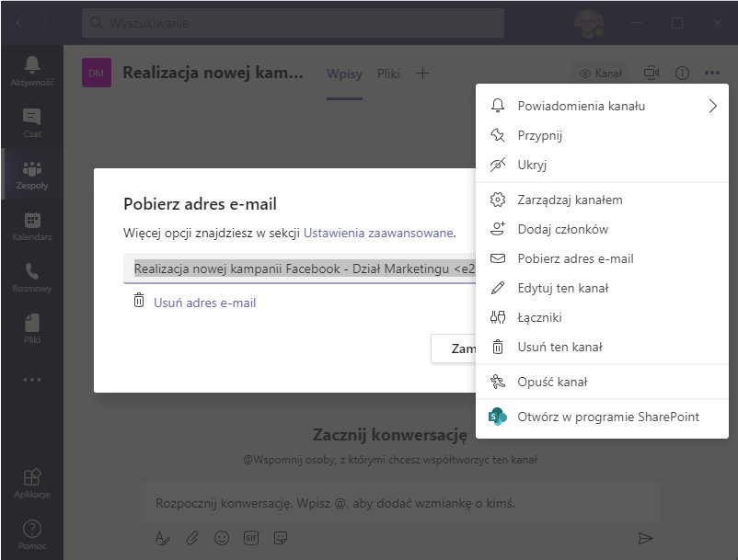Screen dimensions: 738x560
Task: Click the message compose input field
Action: (x=368, y=501)
